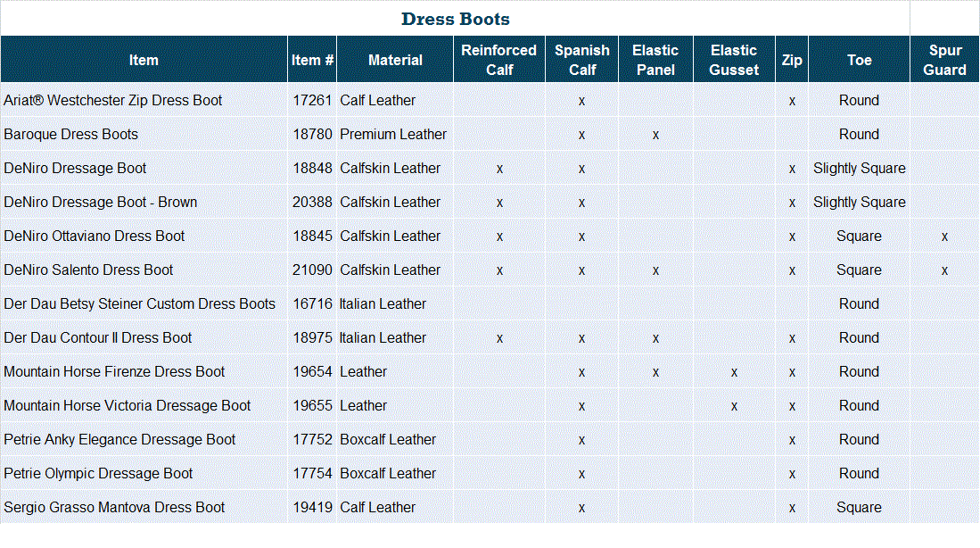Click item number 17261
Viewport: 980px width, 548px height.
tap(312, 100)
